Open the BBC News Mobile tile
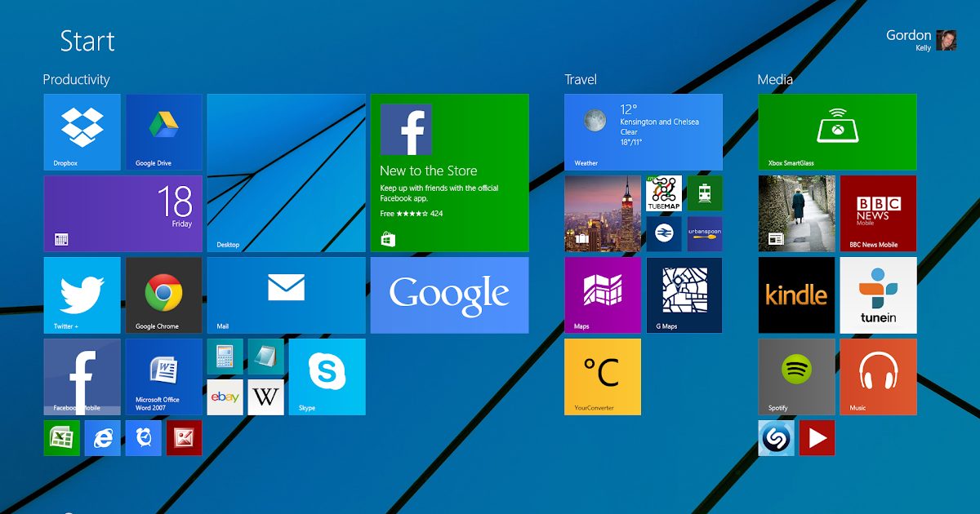Image resolution: width=980 pixels, height=514 pixels. tap(878, 214)
